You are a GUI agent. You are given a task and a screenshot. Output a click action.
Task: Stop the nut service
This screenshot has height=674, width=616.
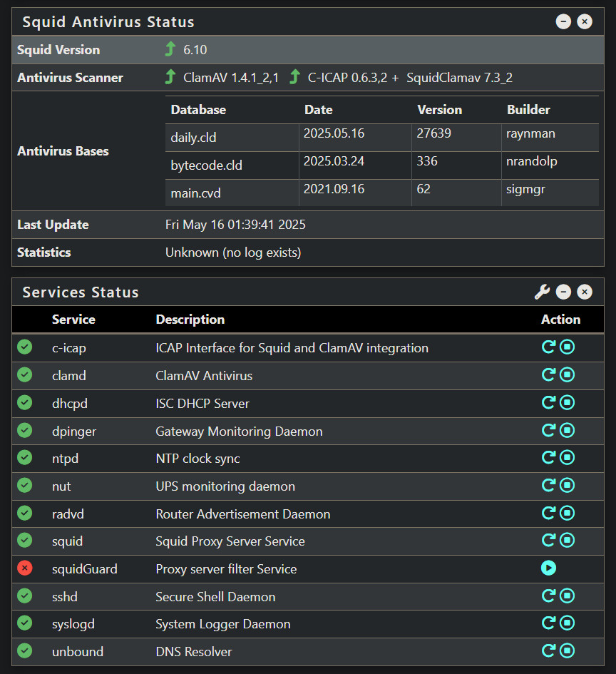coord(567,485)
